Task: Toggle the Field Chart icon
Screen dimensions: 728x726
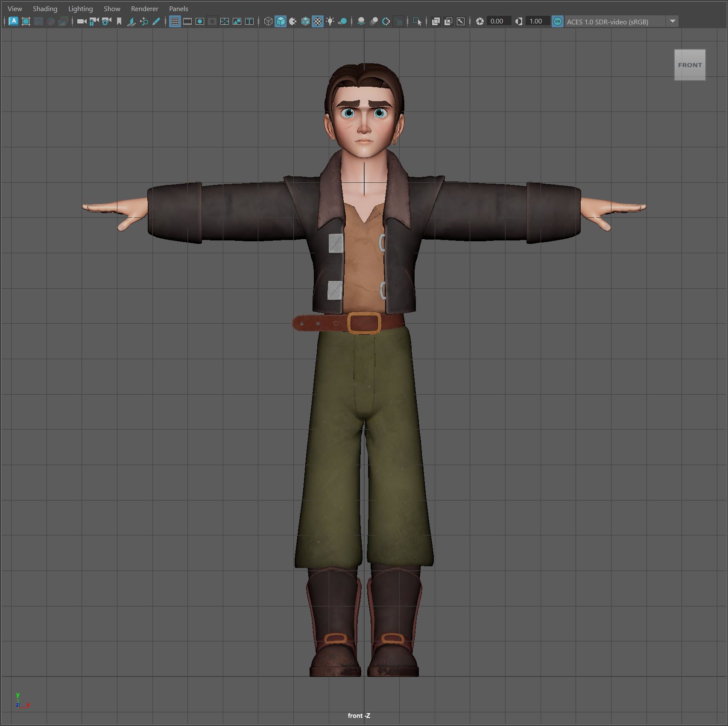Action: (225, 21)
